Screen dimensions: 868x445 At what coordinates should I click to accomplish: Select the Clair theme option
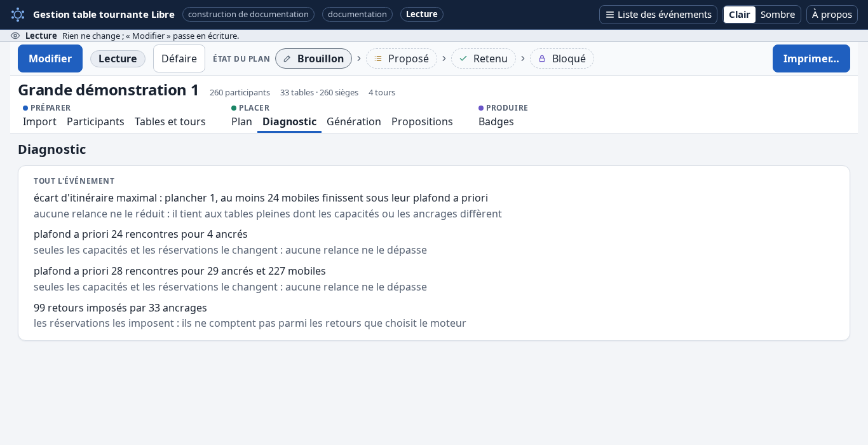[740, 15]
